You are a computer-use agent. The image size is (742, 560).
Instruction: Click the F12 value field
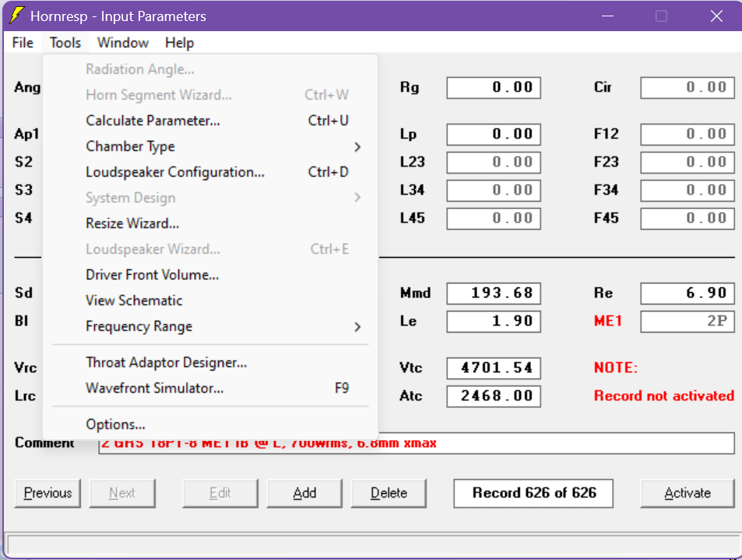click(687, 135)
